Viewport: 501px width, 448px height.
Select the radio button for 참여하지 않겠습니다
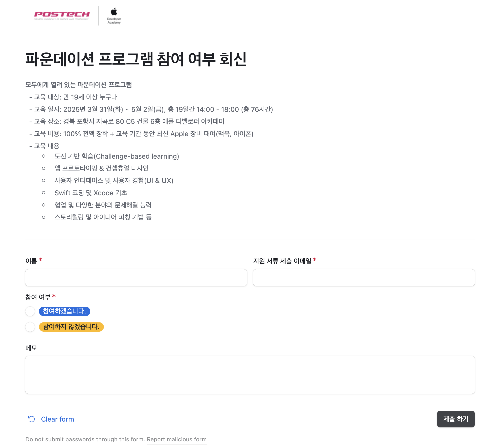tap(30, 327)
